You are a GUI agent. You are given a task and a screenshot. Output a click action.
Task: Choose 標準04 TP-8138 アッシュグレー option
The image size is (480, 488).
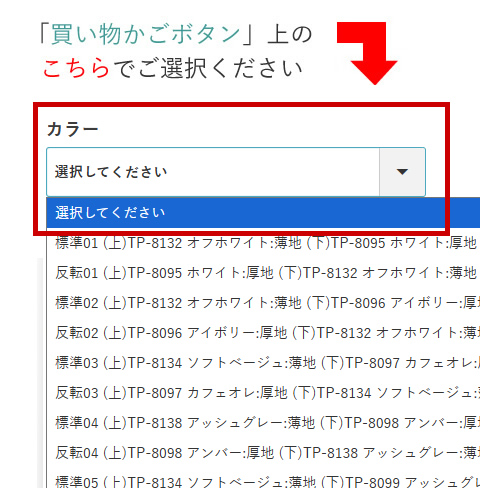click(x=263, y=423)
